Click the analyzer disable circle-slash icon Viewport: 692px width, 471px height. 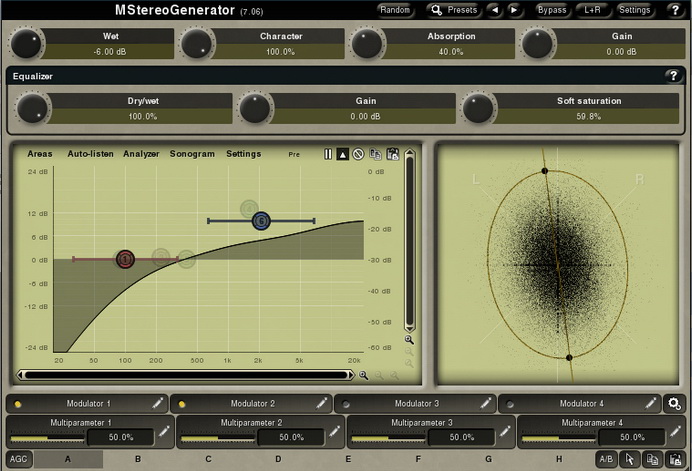point(358,154)
